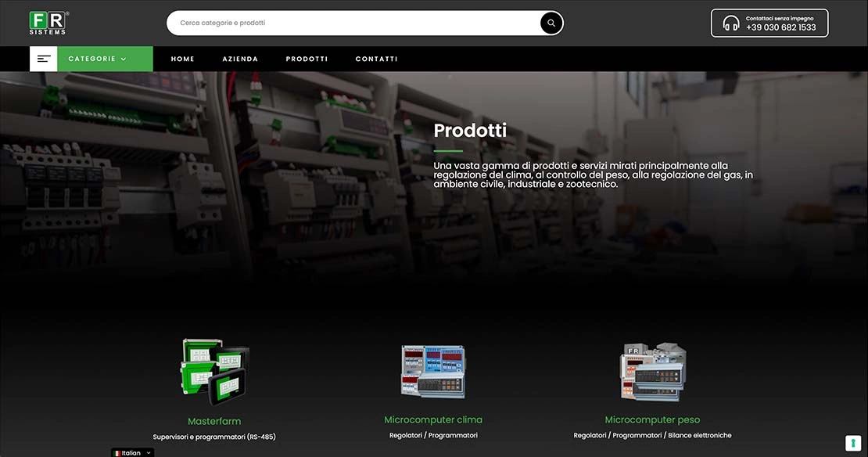Open the Masterfarm product image
The height and width of the screenshot is (457, 868).
(215, 371)
